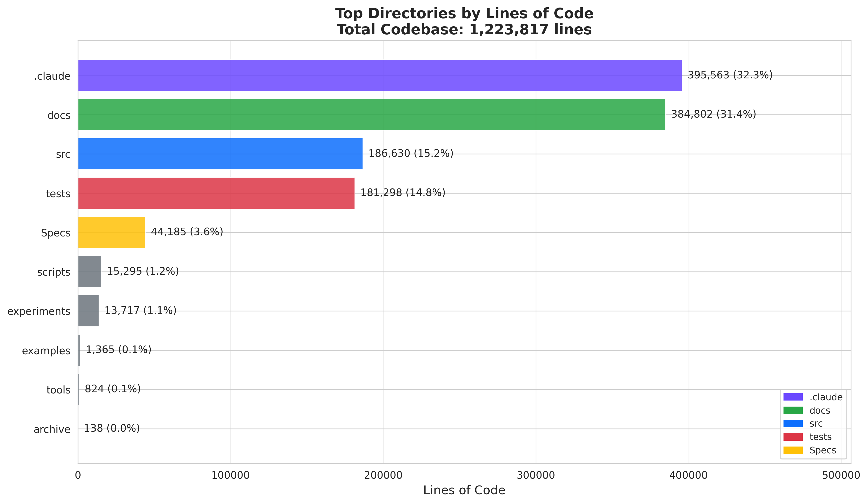Click the yellow Specs legend swatch
This screenshot has width=868, height=504.
[x=793, y=451]
